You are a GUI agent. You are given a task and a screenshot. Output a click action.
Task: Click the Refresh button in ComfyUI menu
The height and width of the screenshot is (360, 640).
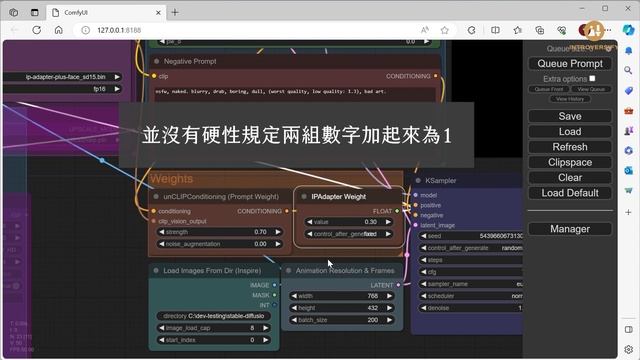point(570,147)
